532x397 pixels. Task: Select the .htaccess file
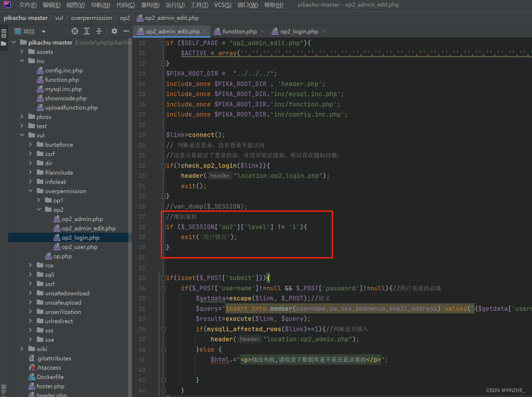click(49, 367)
